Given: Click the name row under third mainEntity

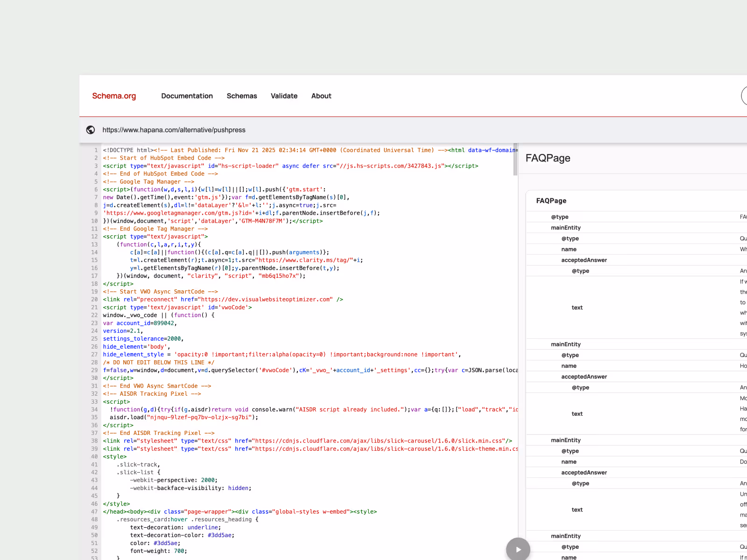Looking at the screenshot, I should click(x=637, y=462).
